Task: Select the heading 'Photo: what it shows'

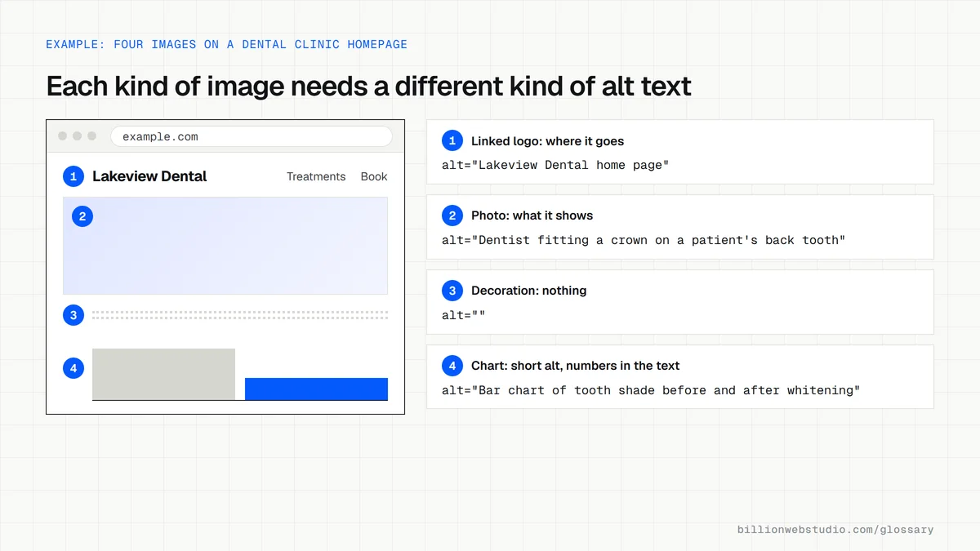Action: 532,216
